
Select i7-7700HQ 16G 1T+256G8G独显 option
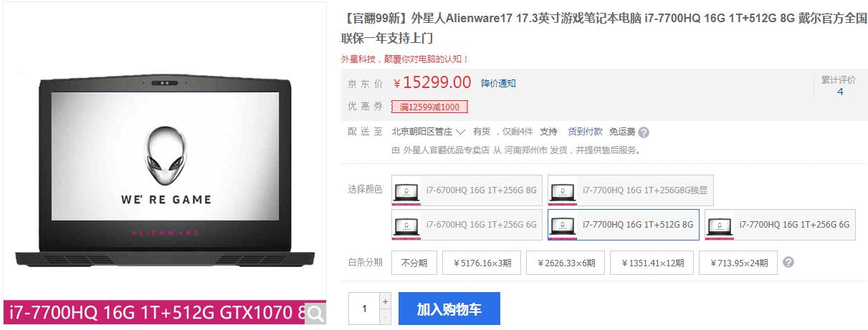(x=631, y=190)
